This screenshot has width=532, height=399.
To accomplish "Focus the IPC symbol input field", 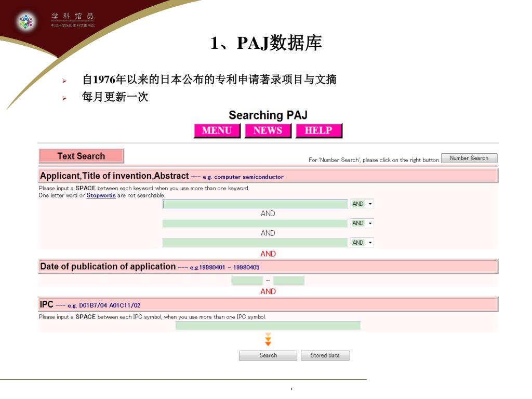I will [x=268, y=326].
